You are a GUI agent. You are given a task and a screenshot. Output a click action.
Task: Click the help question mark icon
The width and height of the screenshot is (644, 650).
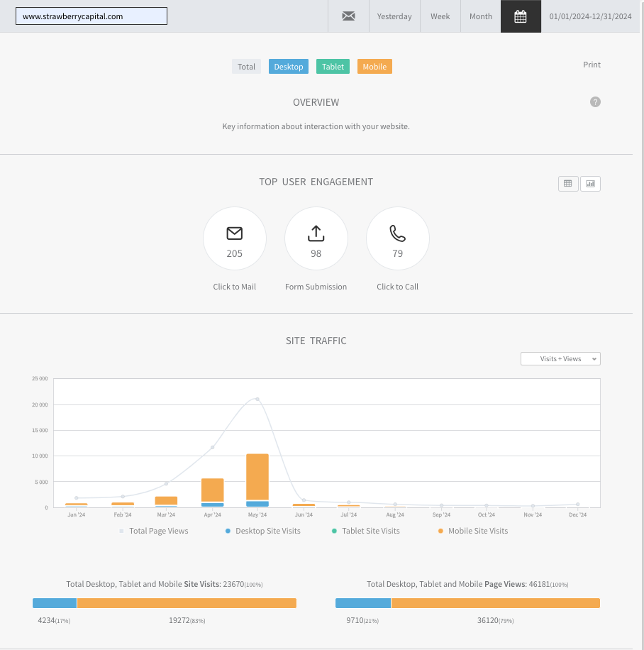(595, 102)
